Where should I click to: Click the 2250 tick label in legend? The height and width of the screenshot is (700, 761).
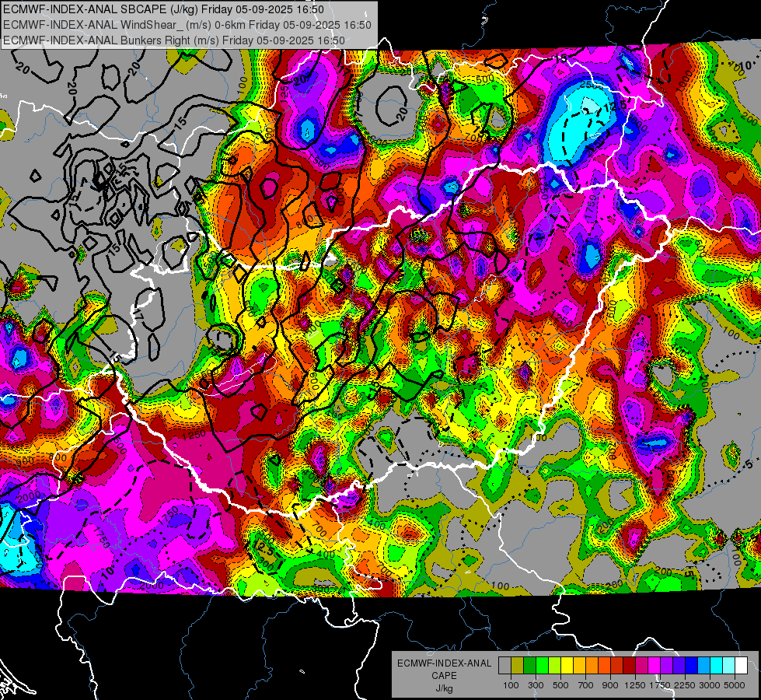pos(686,685)
